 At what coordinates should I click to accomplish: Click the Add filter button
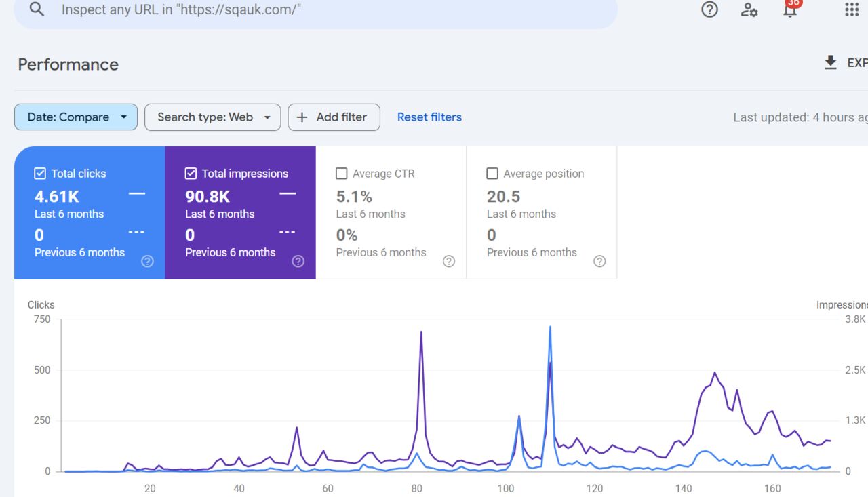tap(334, 117)
